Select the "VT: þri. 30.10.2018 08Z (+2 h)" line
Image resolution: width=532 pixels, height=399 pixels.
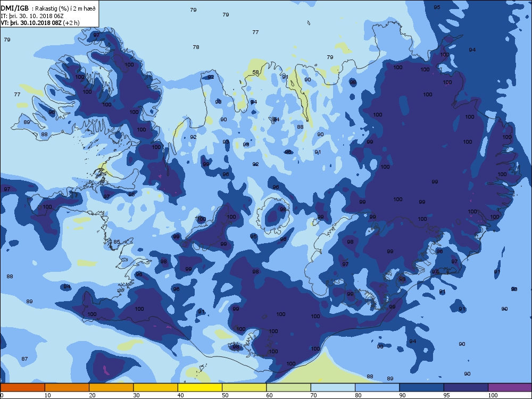click(40, 23)
